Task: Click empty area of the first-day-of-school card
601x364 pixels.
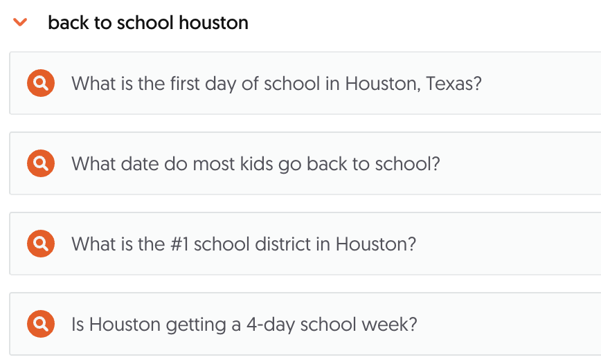Action: point(541,83)
